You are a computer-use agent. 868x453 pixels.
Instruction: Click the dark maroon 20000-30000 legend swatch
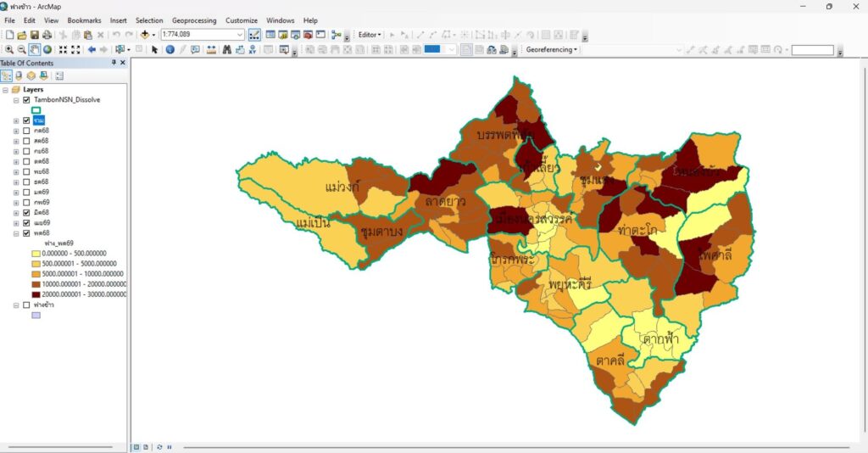35,294
